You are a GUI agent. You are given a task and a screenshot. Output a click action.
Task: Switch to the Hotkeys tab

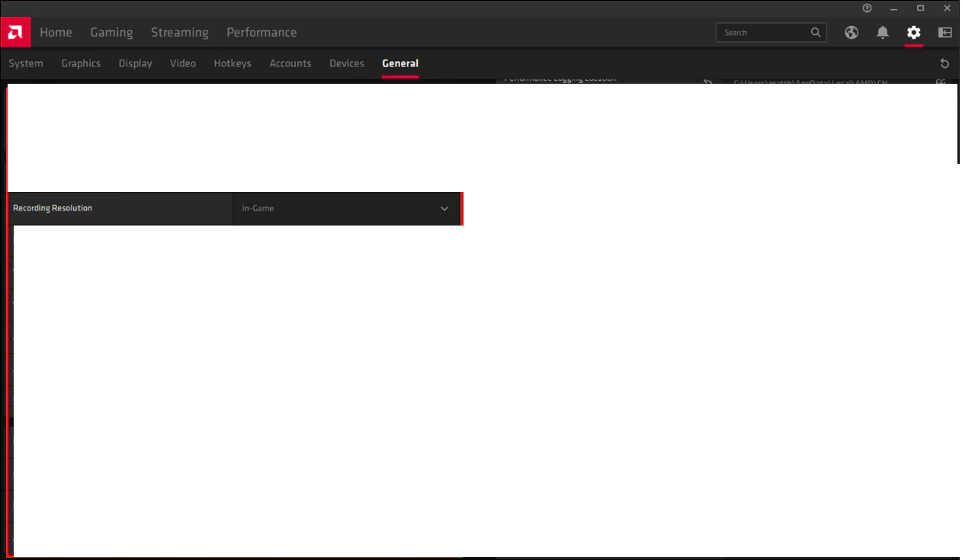(232, 63)
